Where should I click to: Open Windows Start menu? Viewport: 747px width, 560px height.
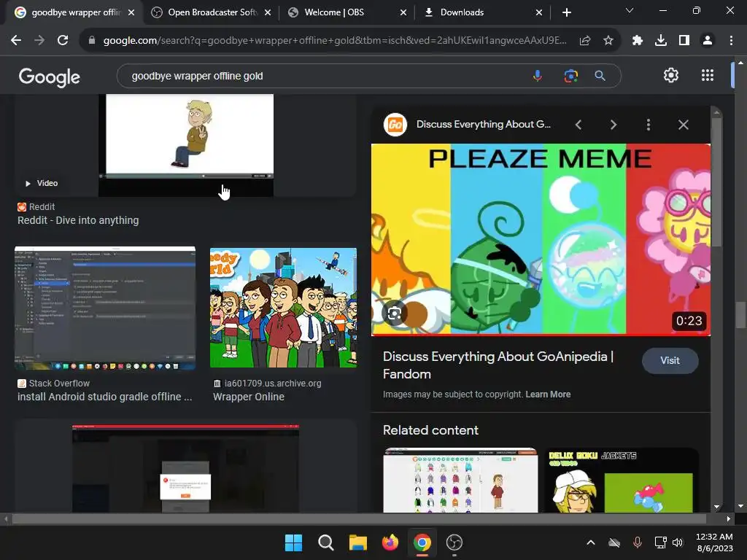(293, 542)
